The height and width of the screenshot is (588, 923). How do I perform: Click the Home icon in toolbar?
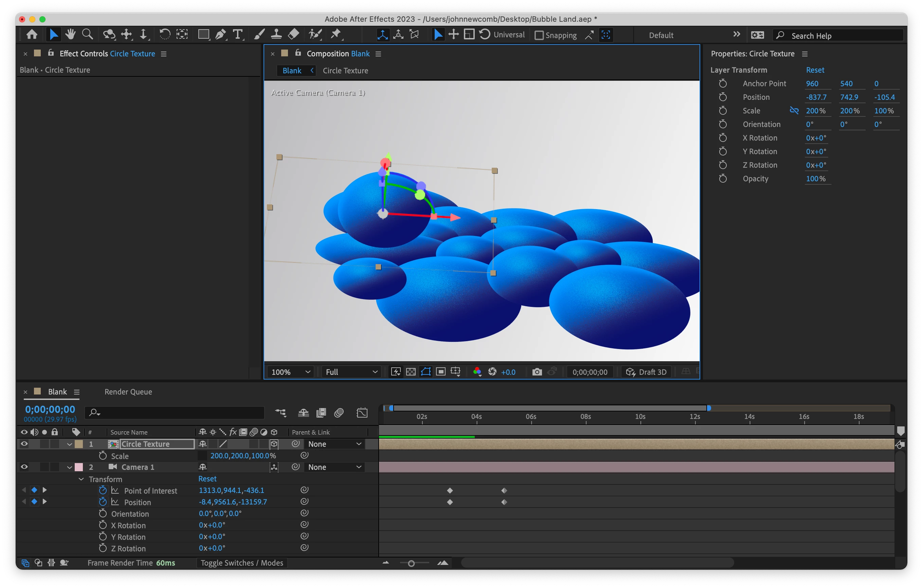click(x=32, y=35)
